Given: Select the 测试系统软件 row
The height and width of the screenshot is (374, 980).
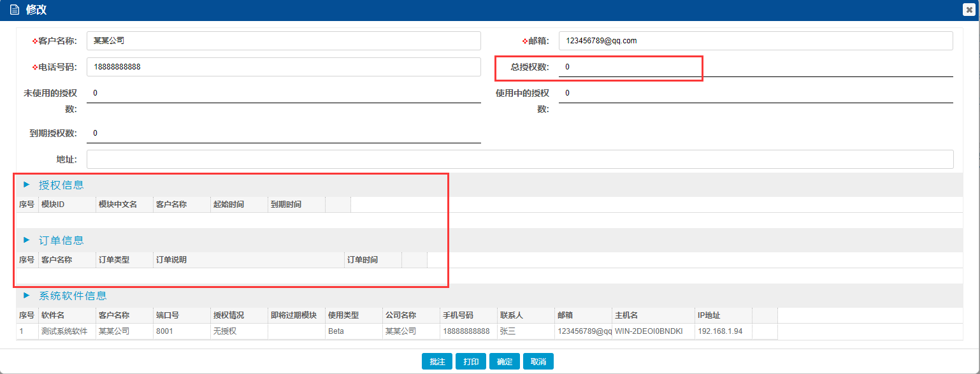Looking at the screenshot, I should 64,331.
